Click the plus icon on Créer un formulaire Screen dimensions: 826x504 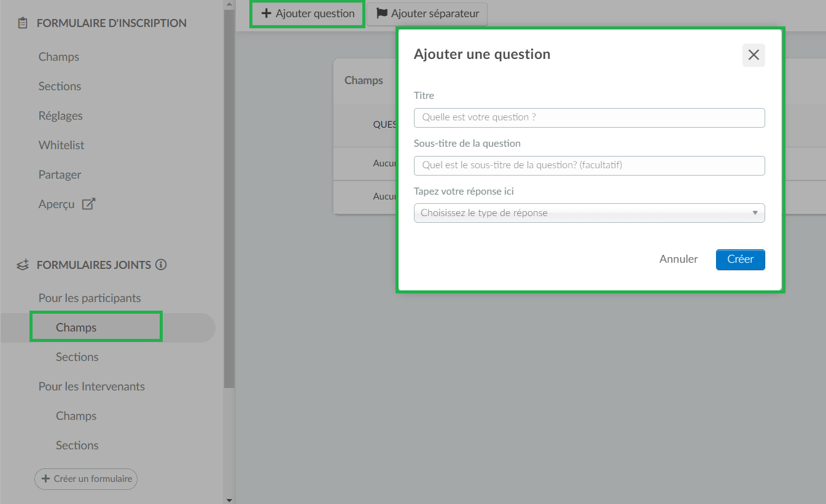point(45,478)
